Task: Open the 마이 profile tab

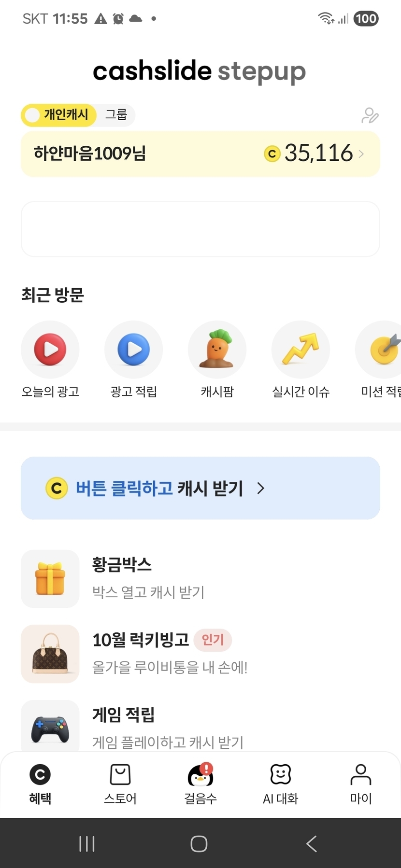Action: (x=360, y=784)
